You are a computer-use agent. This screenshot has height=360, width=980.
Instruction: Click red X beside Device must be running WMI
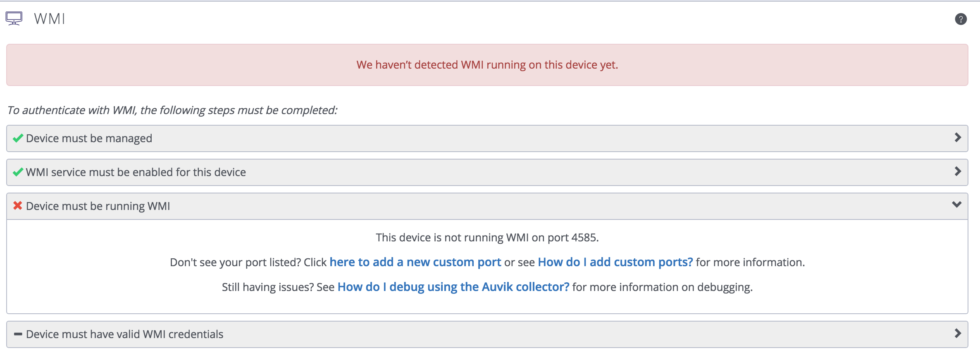coord(17,205)
